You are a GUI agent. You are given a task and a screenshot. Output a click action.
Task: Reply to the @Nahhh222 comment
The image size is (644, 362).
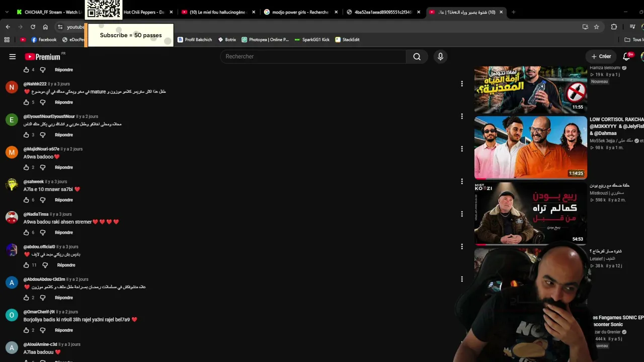click(64, 102)
